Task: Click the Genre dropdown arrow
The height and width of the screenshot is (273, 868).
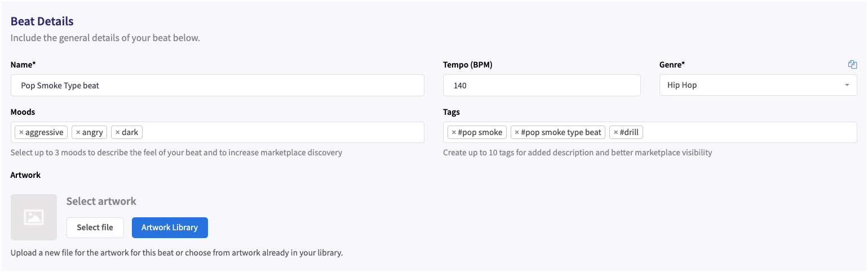Action: pos(847,85)
